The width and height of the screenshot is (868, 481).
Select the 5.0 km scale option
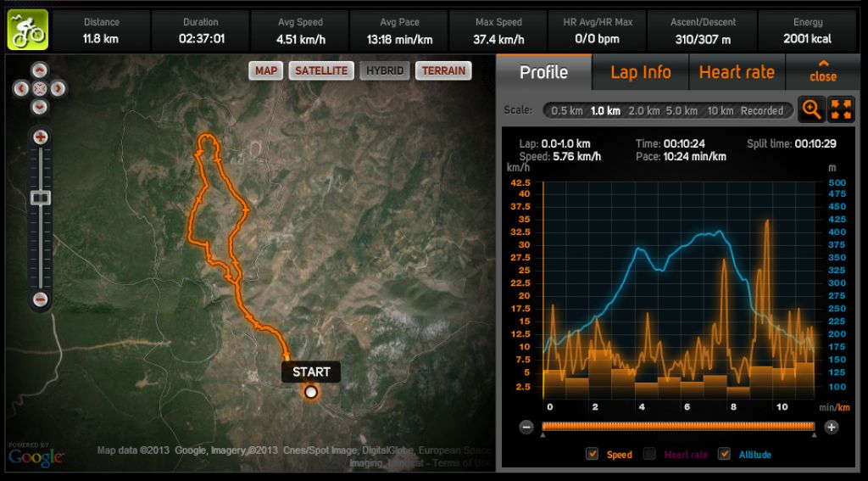[682, 111]
